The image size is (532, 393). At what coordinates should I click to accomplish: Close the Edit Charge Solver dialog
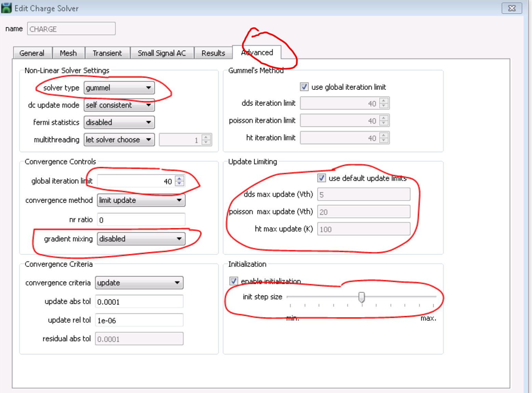512,8
